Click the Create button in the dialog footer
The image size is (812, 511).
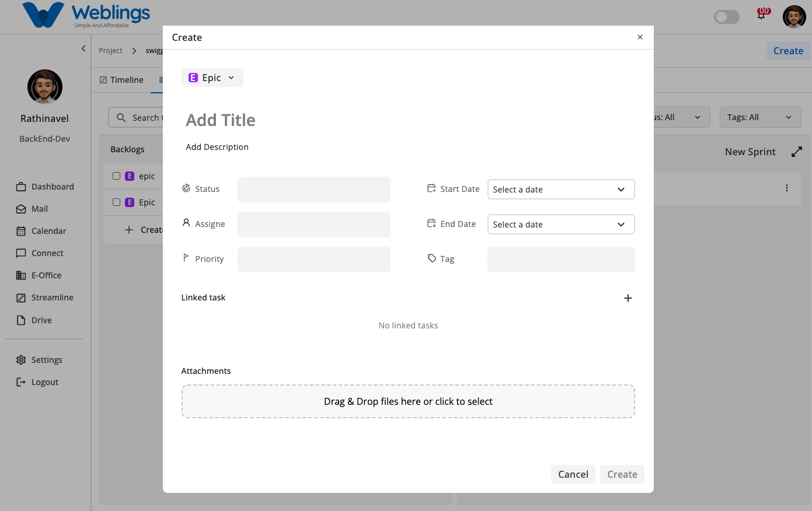622,474
